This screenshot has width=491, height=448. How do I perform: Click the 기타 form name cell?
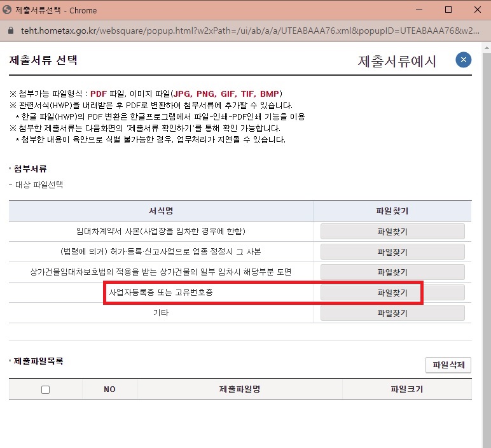coord(161,312)
